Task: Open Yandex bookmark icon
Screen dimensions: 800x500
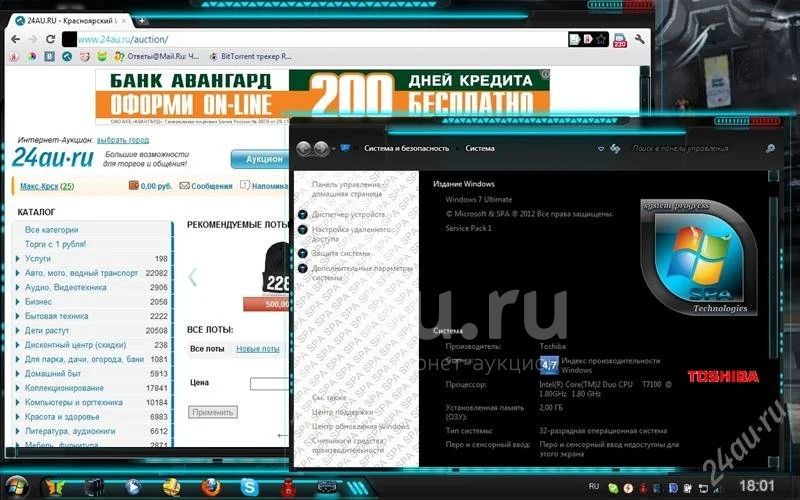Action: click(14, 57)
